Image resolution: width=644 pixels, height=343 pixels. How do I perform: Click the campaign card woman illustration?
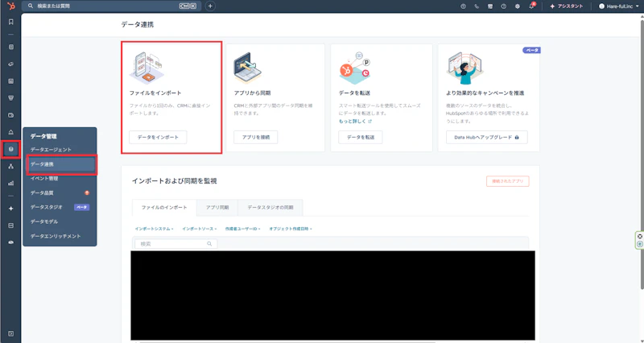click(465, 68)
